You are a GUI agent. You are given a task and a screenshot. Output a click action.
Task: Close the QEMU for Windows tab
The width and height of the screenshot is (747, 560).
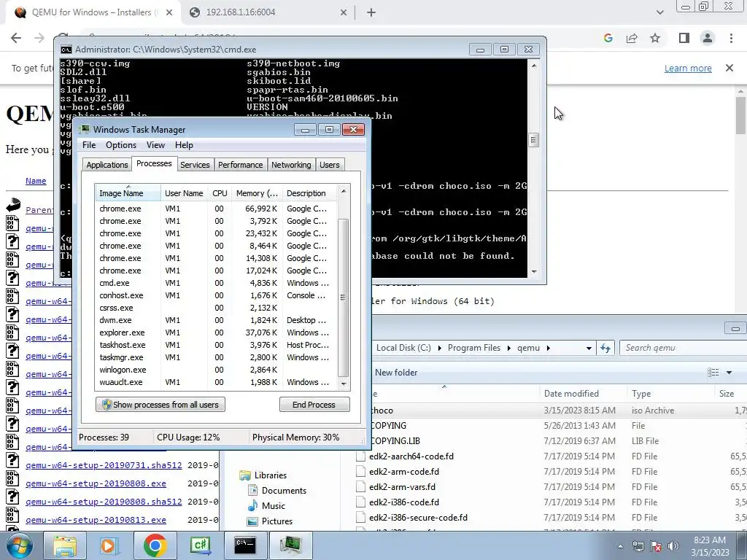pos(169,12)
